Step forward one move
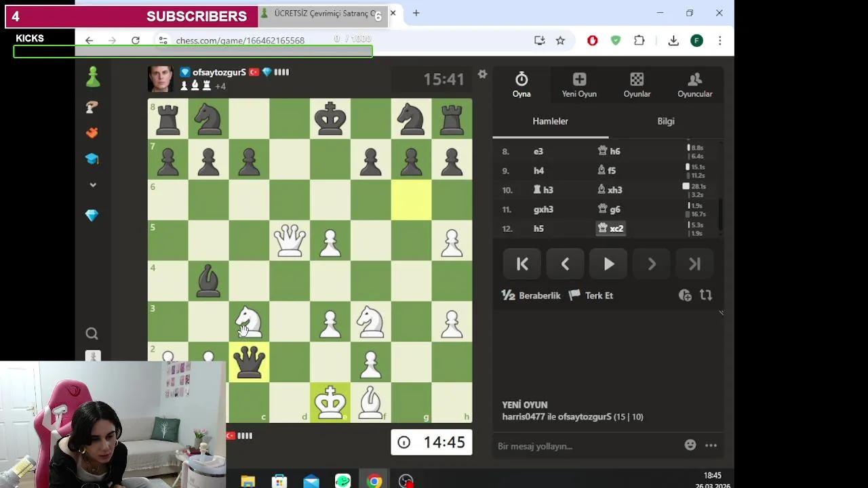 [x=652, y=264]
